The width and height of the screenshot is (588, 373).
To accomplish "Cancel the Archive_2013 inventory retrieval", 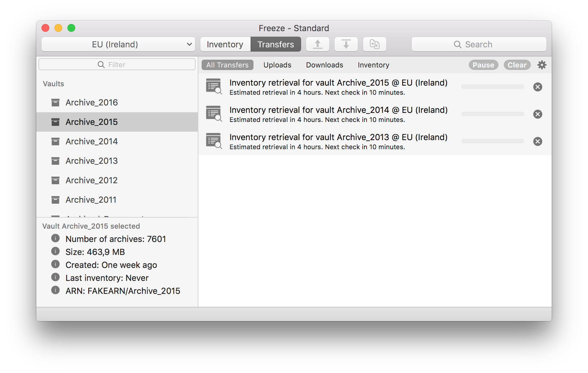I will [537, 141].
